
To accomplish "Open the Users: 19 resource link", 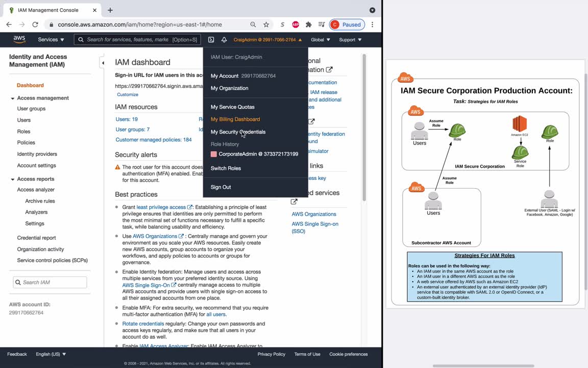I will 127,120.
